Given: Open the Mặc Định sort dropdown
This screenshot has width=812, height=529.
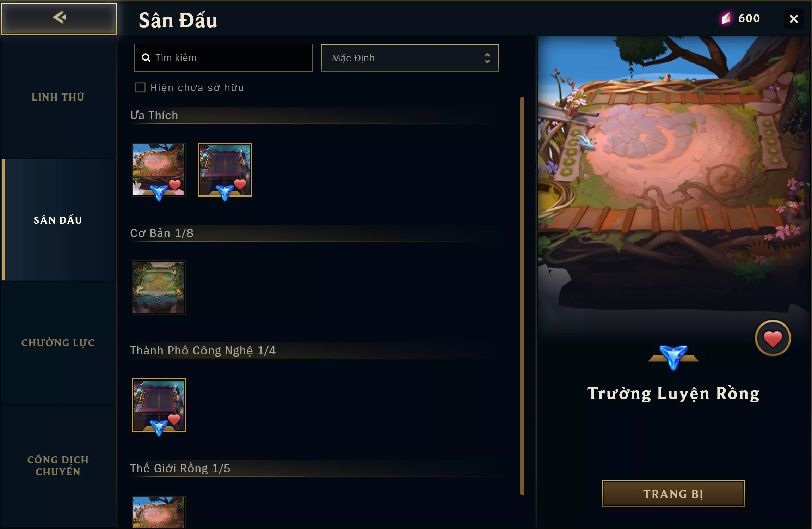Looking at the screenshot, I should [410, 58].
